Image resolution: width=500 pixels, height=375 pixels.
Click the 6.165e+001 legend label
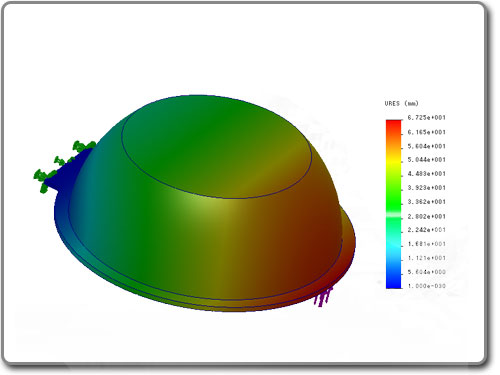426,132
